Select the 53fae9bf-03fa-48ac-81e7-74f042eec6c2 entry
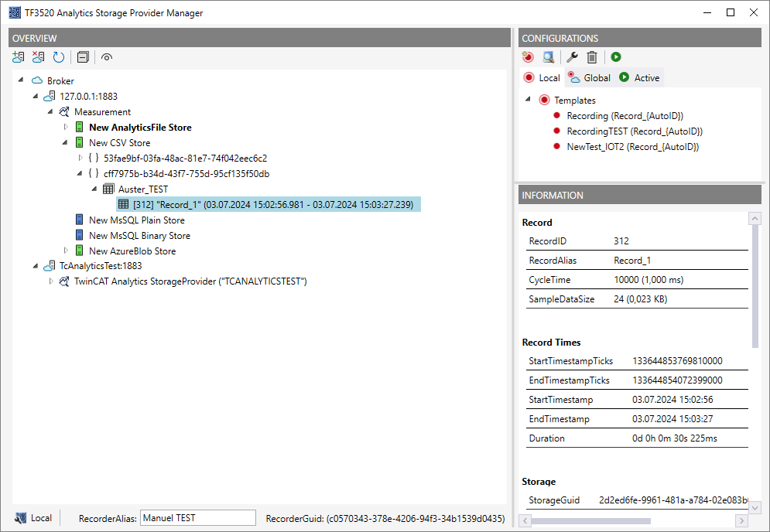The image size is (770, 532). [185, 159]
